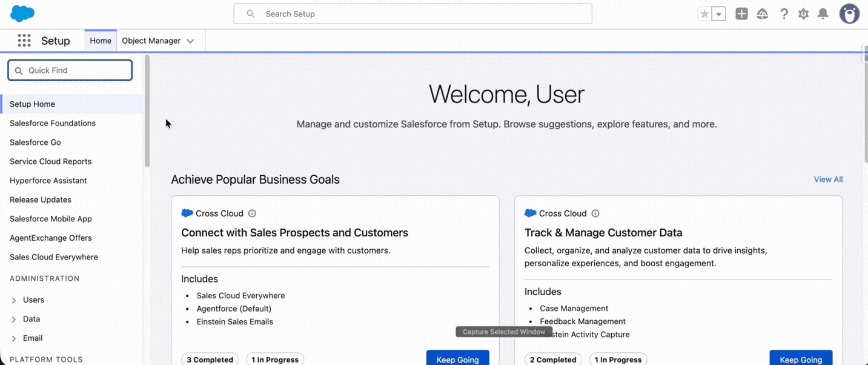Open the Object Manager dropdown chevron
868x365 pixels.
tap(190, 41)
